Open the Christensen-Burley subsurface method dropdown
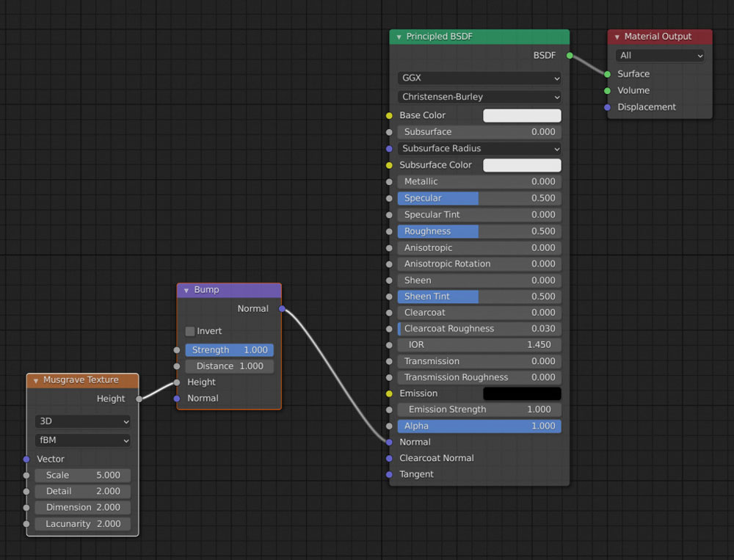Image resolution: width=734 pixels, height=560 pixels. (x=479, y=97)
